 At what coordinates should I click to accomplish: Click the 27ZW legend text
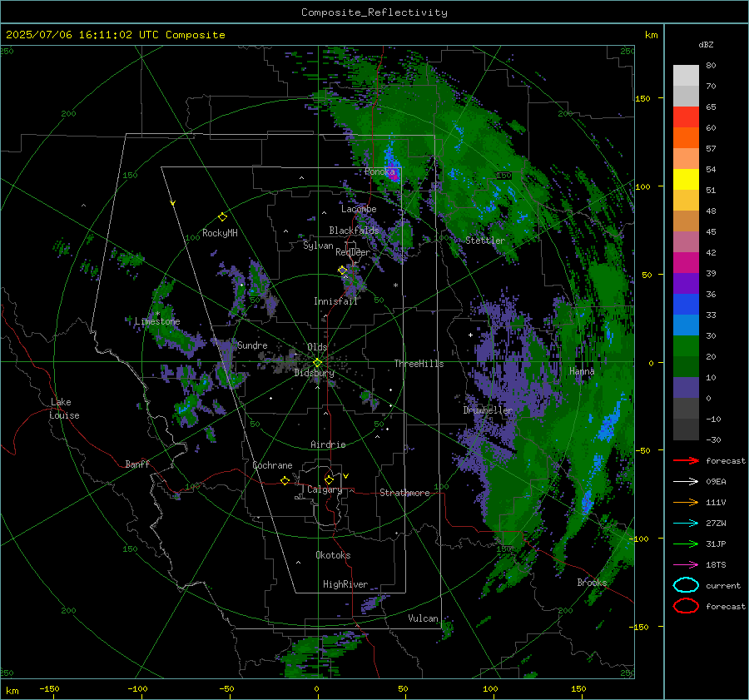click(716, 524)
